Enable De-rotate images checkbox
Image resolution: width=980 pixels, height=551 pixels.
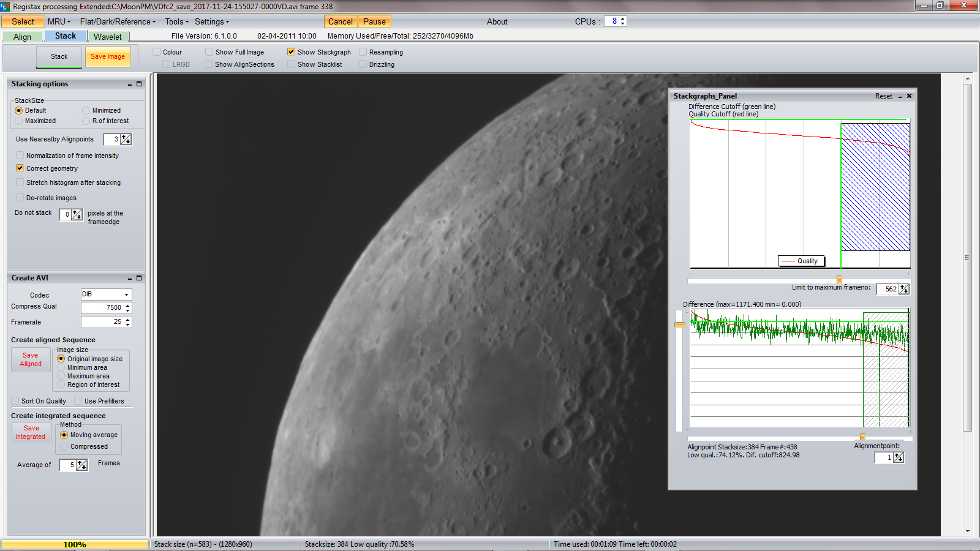[20, 198]
